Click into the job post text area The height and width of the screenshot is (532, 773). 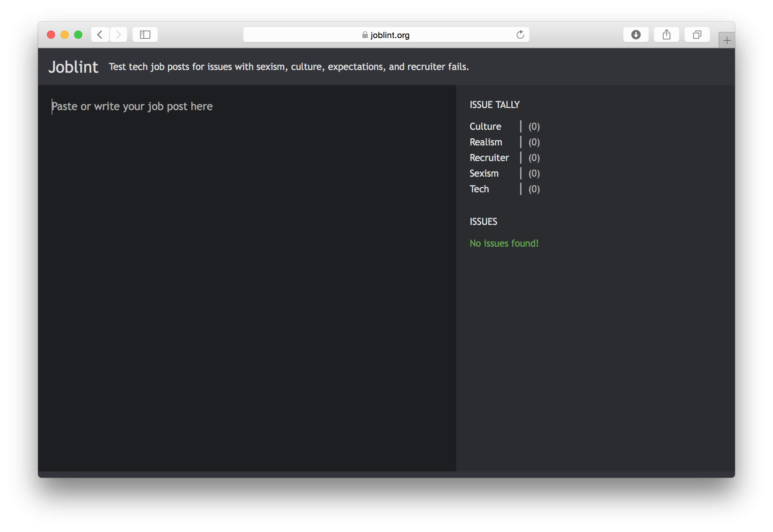coord(247,278)
